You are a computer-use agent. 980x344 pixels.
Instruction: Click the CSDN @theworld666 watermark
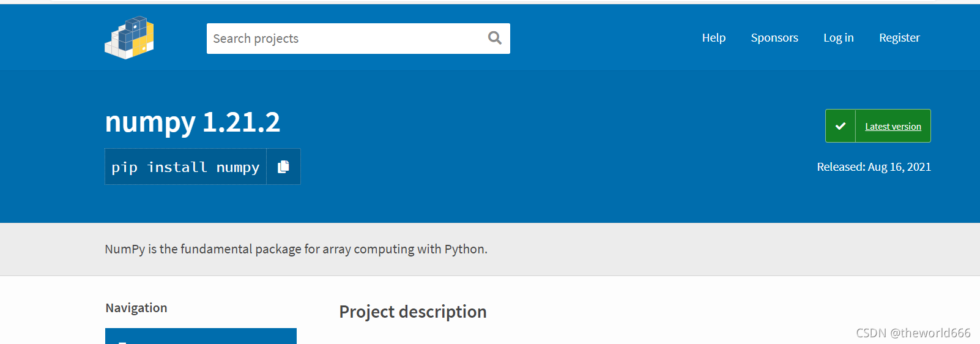click(913, 333)
